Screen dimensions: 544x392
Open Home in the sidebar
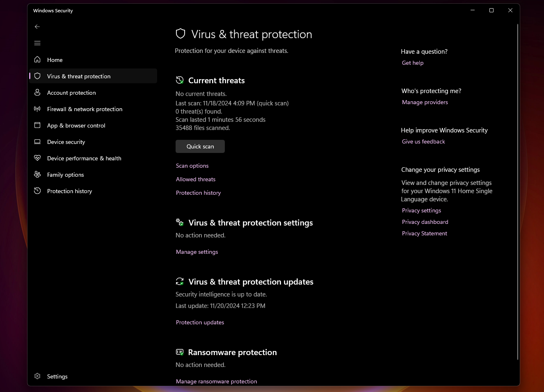(93, 60)
